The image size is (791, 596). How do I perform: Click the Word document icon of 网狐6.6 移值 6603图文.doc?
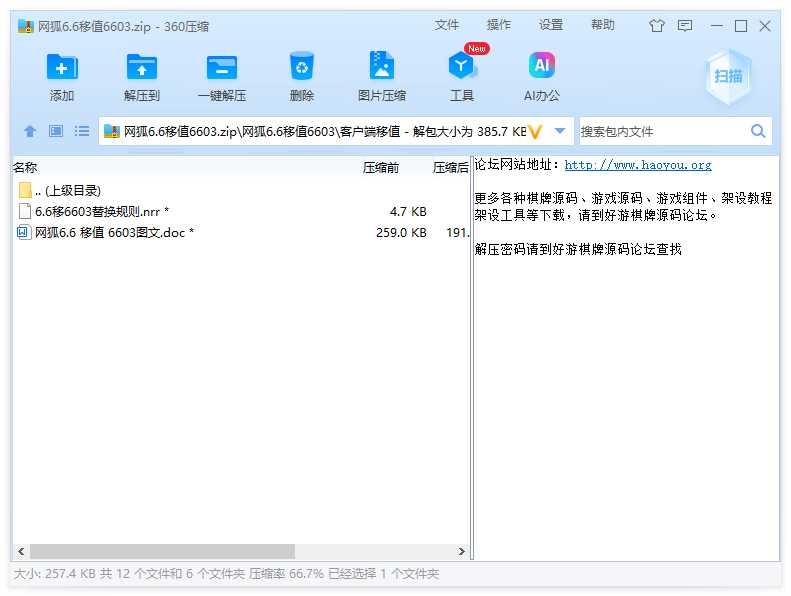coord(23,232)
